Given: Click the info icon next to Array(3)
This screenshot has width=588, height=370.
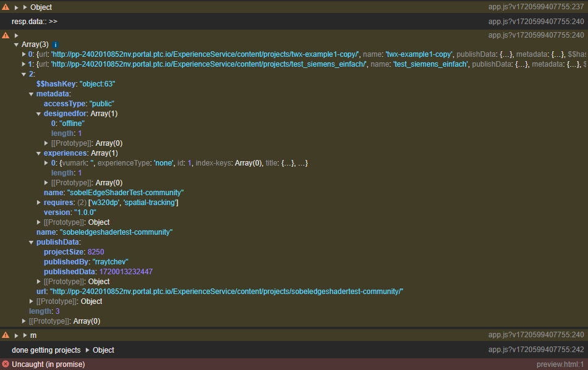Looking at the screenshot, I should pos(55,45).
